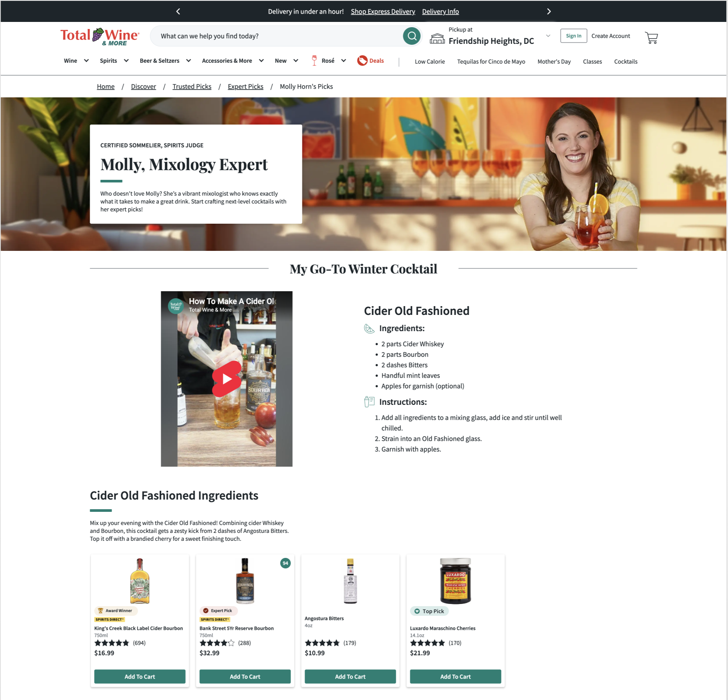728x700 pixels.
Task: Click the red Deals tag icon
Action: click(x=362, y=61)
